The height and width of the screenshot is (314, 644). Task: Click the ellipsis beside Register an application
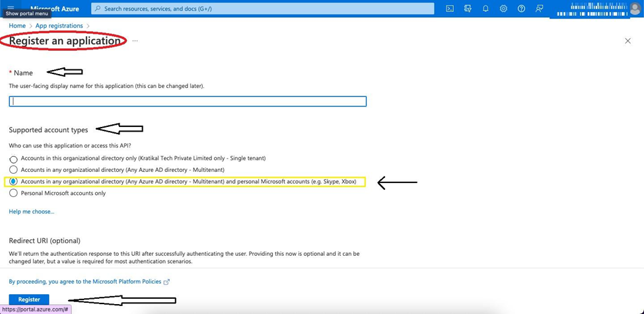pos(135,41)
